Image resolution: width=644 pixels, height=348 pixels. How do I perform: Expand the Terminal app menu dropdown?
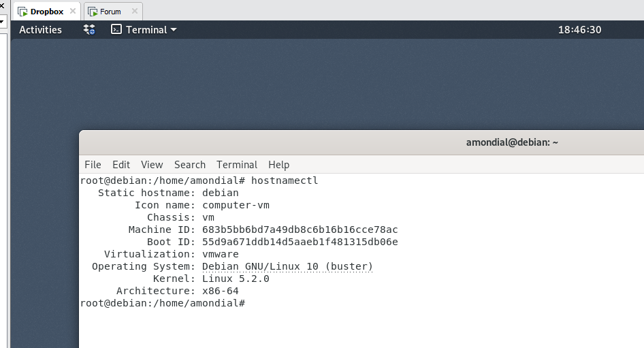(174, 29)
